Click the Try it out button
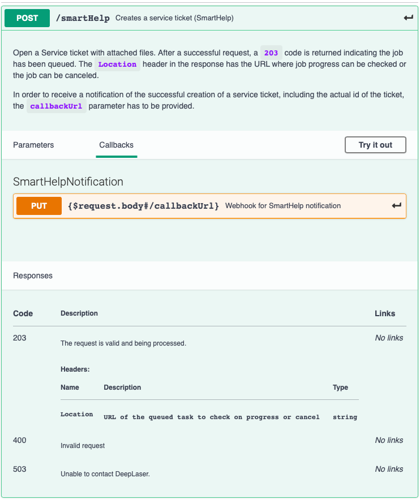The height and width of the screenshot is (504, 420). (375, 145)
